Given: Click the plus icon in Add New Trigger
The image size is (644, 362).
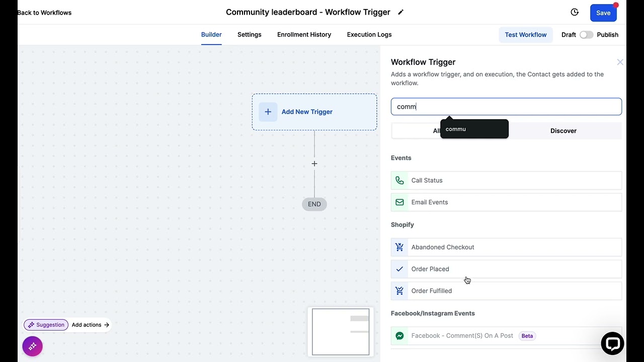Looking at the screenshot, I should [x=268, y=112].
